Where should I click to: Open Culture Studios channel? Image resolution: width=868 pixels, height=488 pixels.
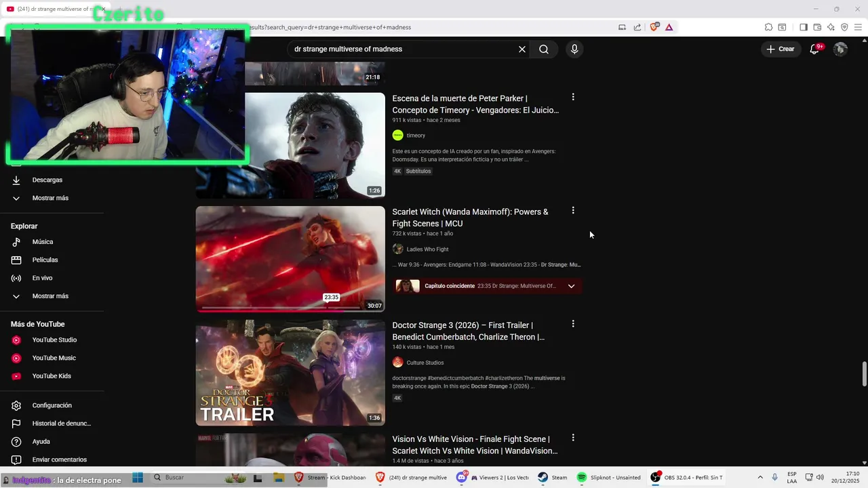click(x=425, y=363)
